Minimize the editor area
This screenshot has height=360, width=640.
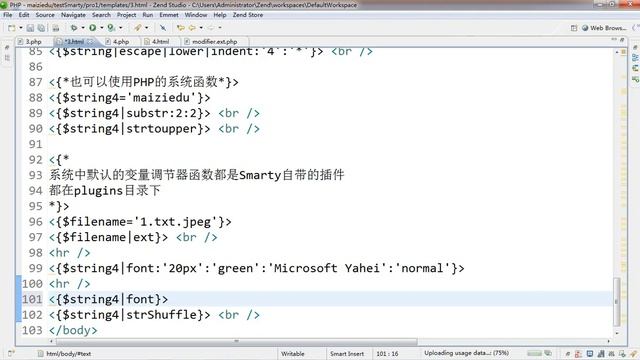point(614,40)
